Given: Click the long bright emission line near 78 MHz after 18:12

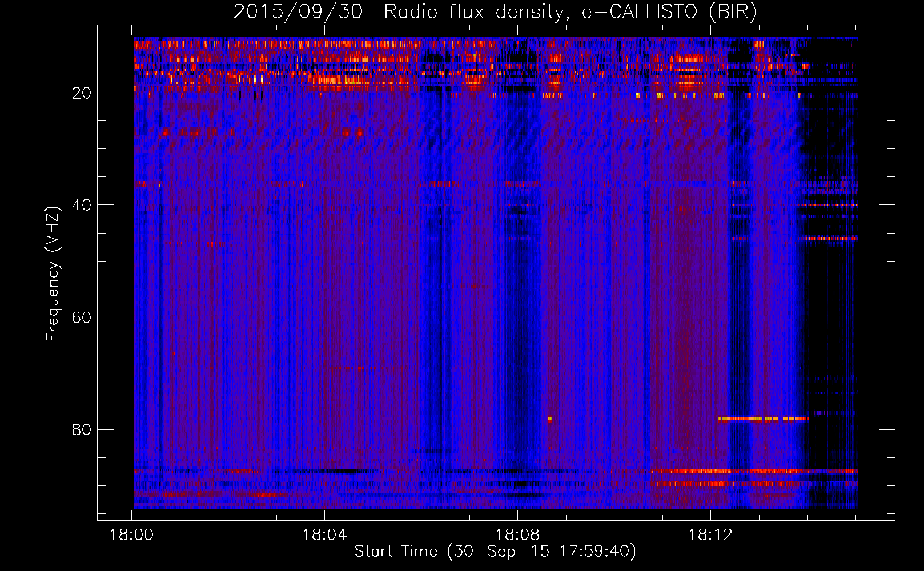Looking at the screenshot, I should (764, 419).
